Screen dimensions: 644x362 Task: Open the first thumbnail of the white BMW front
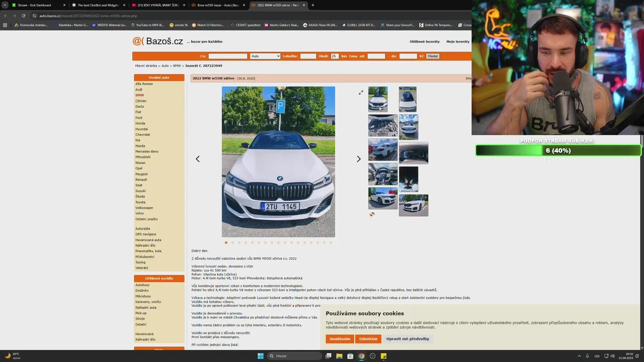(378, 99)
